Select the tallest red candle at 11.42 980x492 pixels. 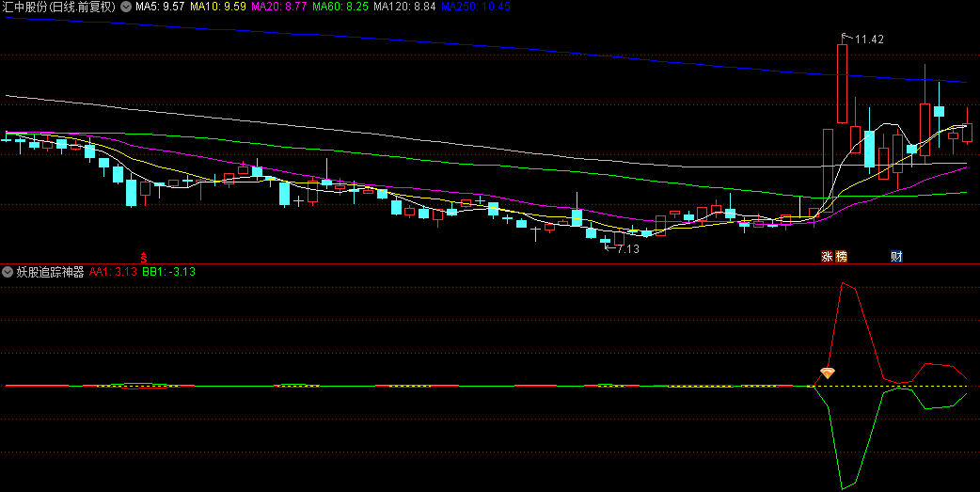click(x=842, y=84)
